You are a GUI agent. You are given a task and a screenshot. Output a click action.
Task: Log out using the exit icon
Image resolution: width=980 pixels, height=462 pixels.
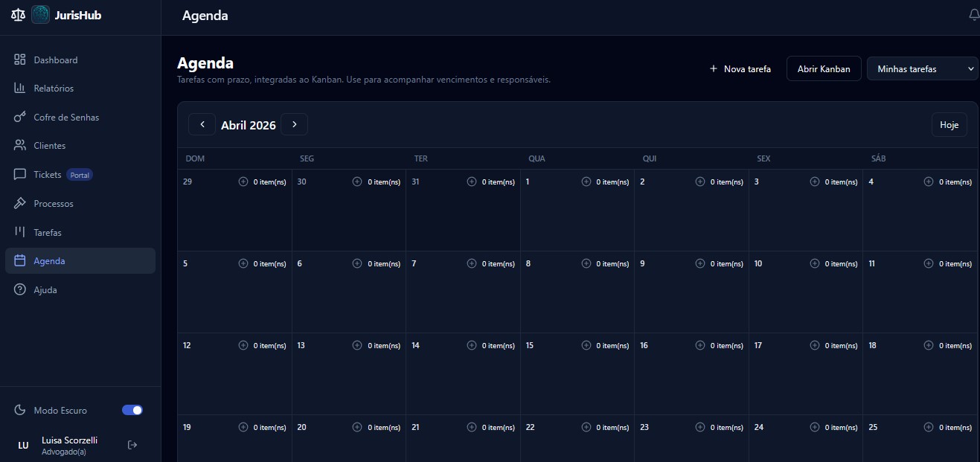pos(132,445)
